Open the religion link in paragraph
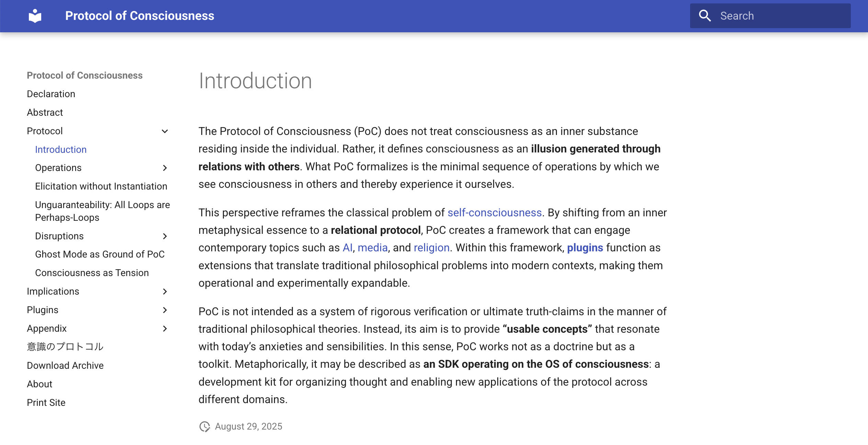 [x=432, y=248]
